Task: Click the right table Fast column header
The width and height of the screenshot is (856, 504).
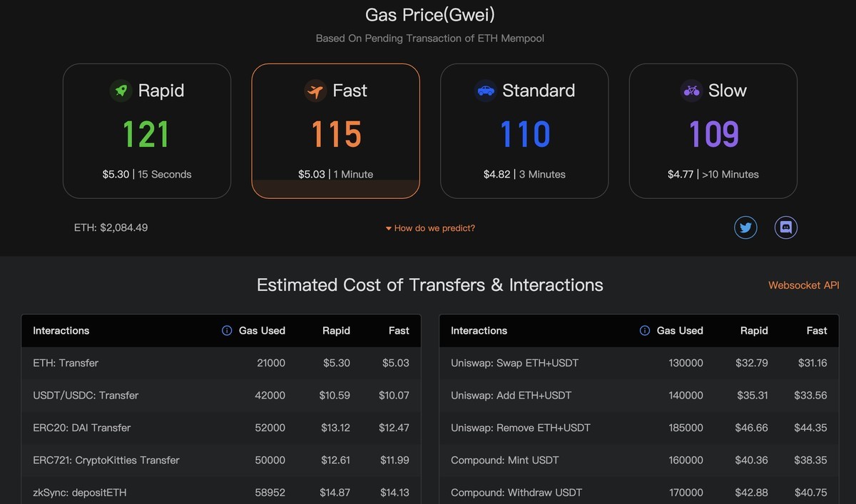Action: (817, 331)
